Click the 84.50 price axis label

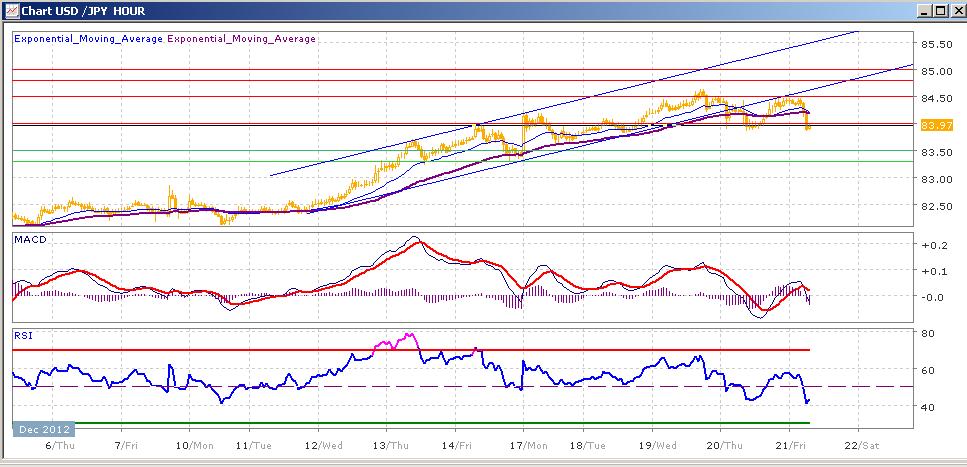click(936, 98)
